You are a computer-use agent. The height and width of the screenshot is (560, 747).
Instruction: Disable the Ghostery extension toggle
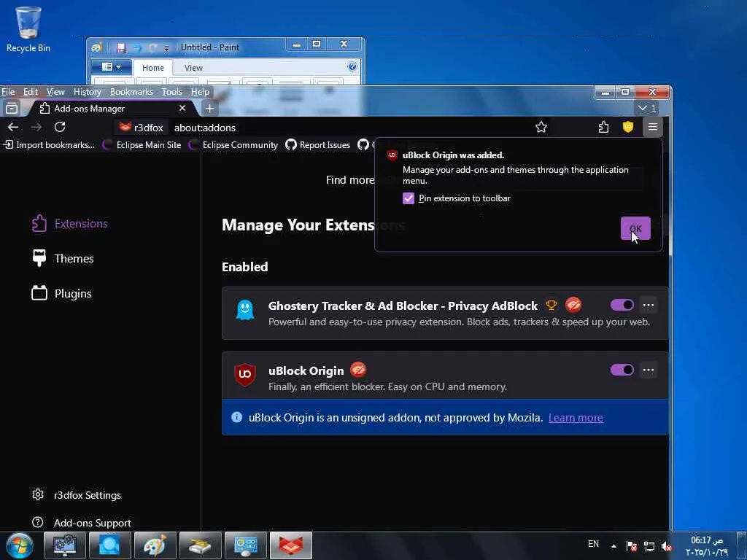click(x=622, y=305)
